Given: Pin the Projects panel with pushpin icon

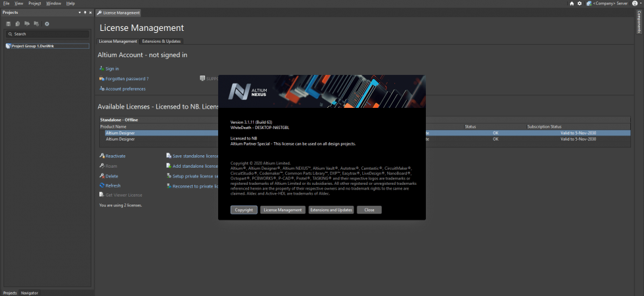Looking at the screenshot, I should click(85, 12).
